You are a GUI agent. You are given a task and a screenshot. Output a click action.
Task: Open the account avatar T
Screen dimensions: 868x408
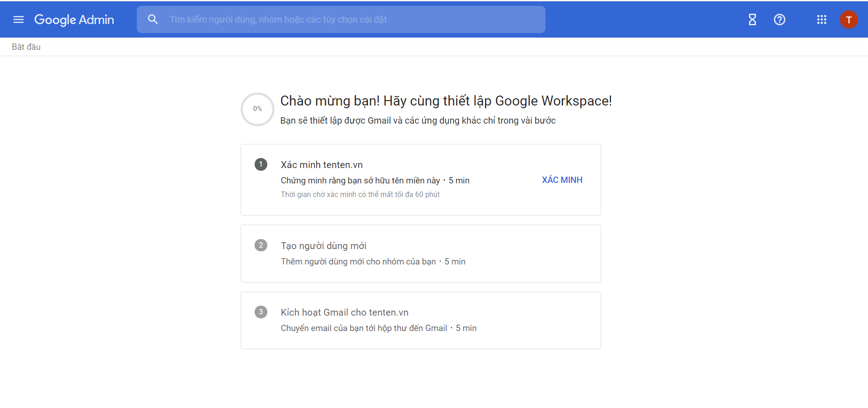click(849, 19)
